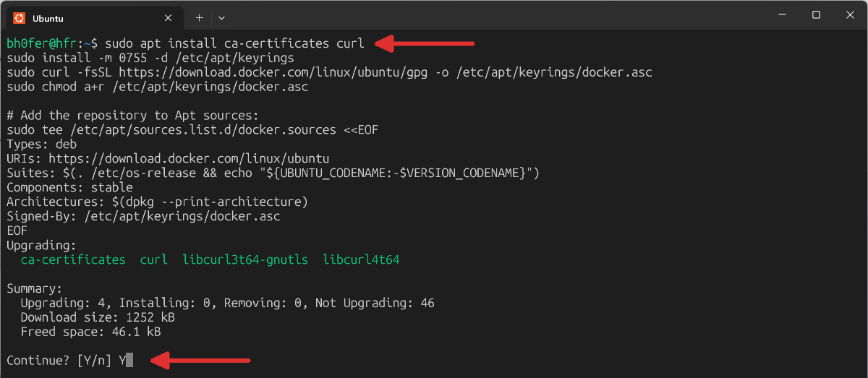This screenshot has height=378, width=868.
Task: Expand the profiles dropdown chevron
Action: pos(221,17)
